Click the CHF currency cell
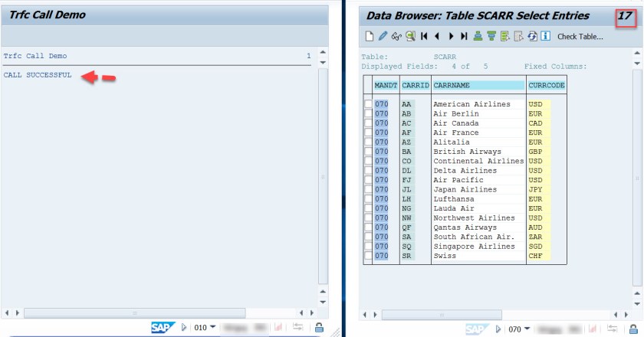The image size is (644, 337). (x=539, y=256)
